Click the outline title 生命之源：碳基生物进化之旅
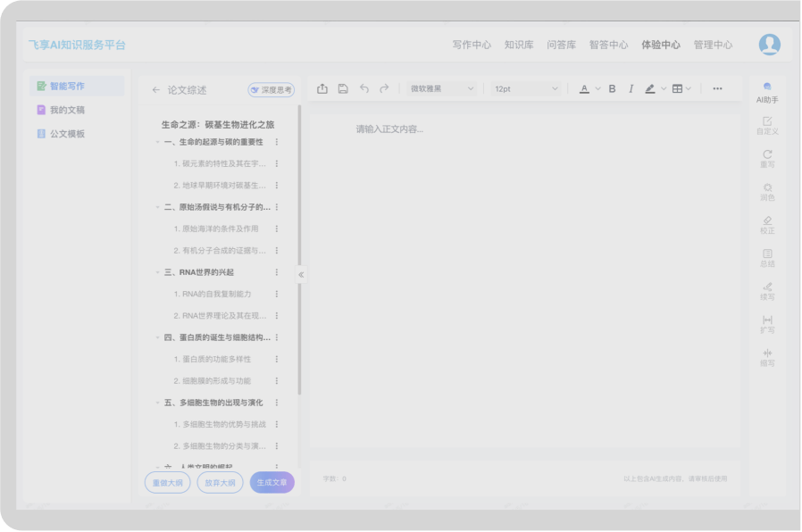The width and height of the screenshot is (802, 532). pos(218,125)
